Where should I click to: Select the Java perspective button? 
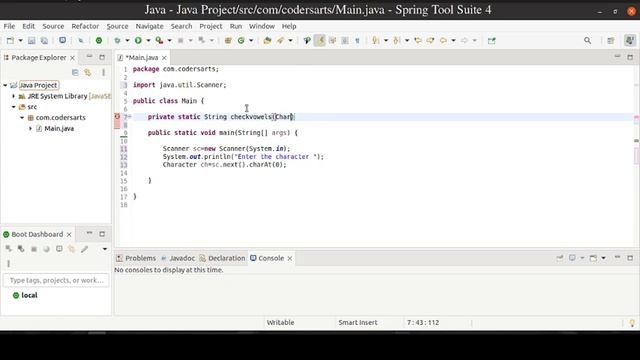point(630,40)
